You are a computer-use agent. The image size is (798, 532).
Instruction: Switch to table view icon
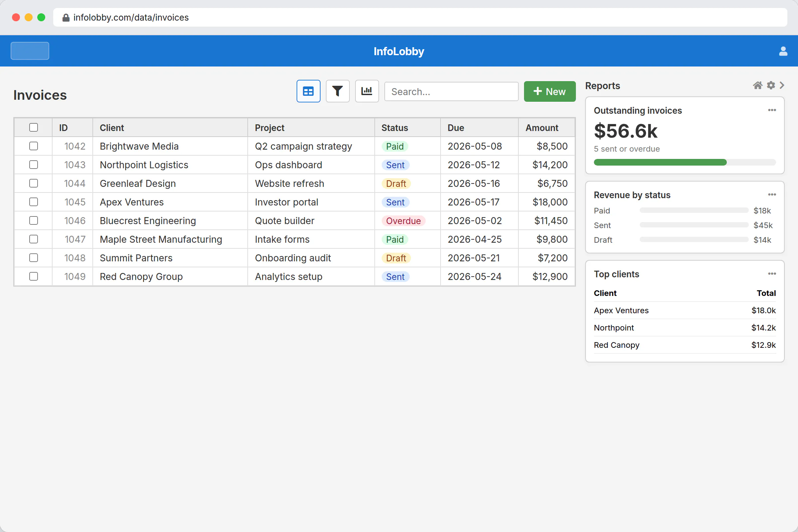click(308, 91)
